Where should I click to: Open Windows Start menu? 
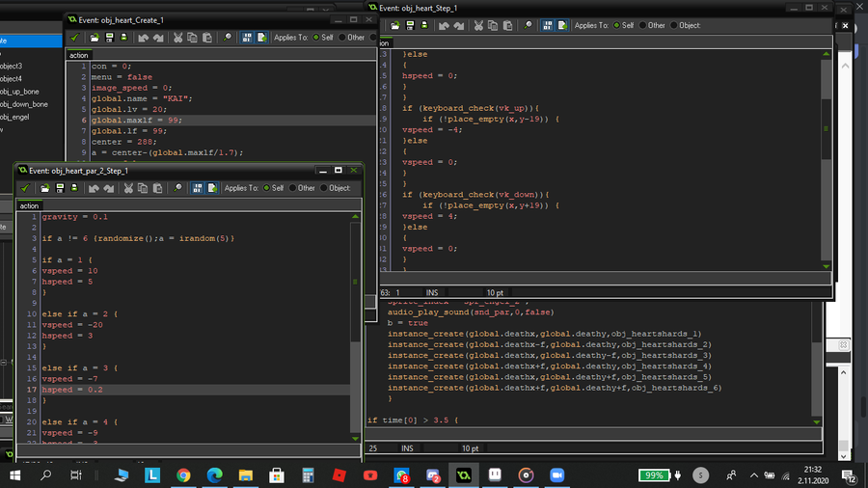14,475
